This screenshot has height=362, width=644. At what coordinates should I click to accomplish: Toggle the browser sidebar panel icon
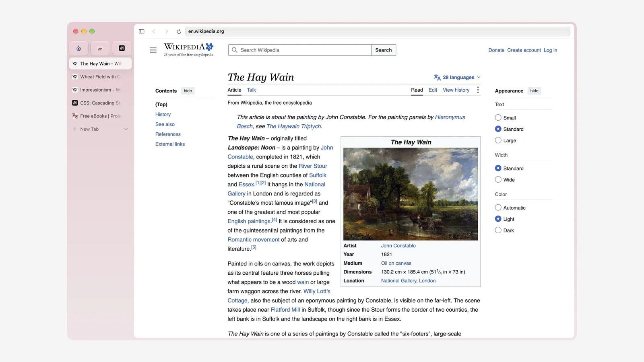pos(142,31)
